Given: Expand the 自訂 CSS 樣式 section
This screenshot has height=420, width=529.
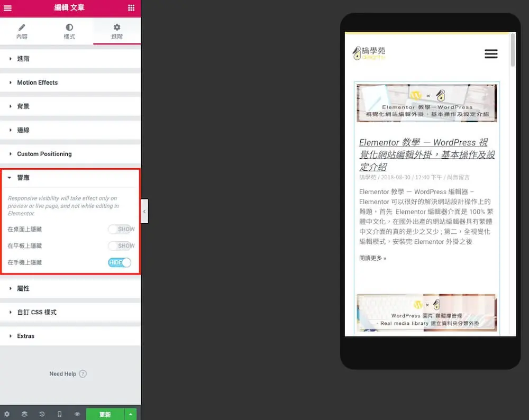Looking at the screenshot, I should click(70, 313).
